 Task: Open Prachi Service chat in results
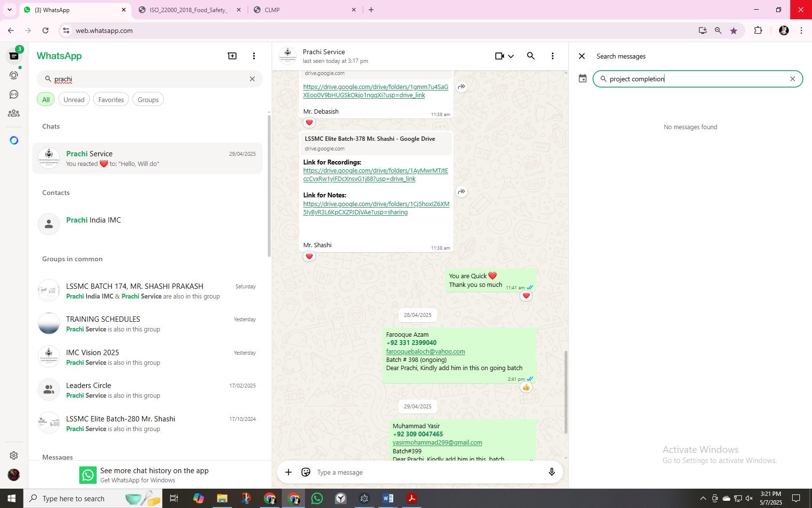[x=147, y=158]
